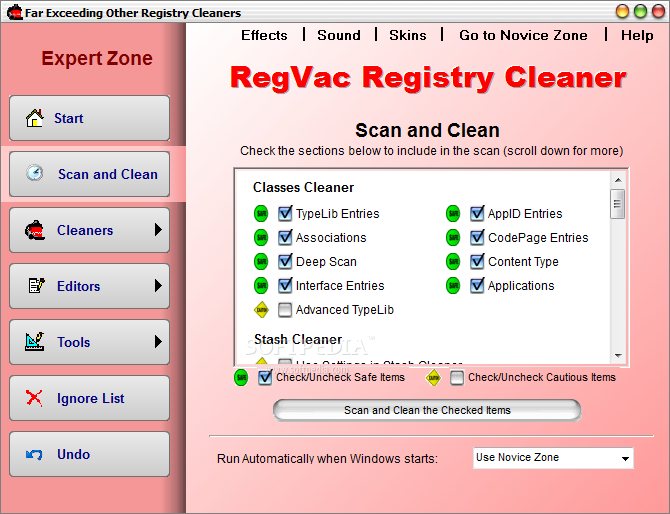Image resolution: width=670 pixels, height=514 pixels.
Task: Open the Run Automatically dropdown showing Use Novice Zone
Action: coord(553,458)
